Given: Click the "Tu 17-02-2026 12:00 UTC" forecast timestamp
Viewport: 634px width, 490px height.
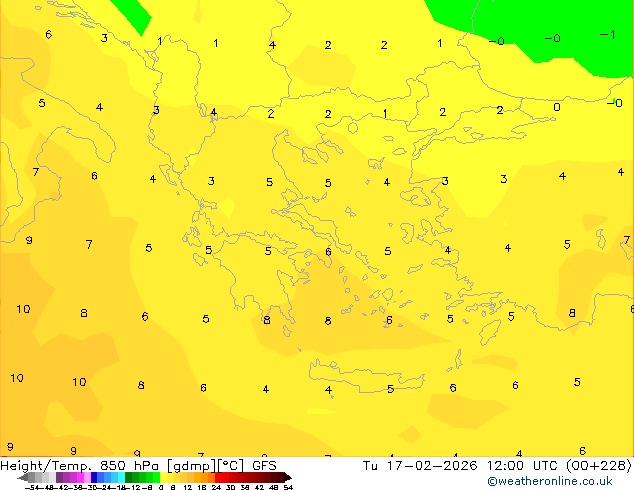Looking at the screenshot, I should (463, 466).
